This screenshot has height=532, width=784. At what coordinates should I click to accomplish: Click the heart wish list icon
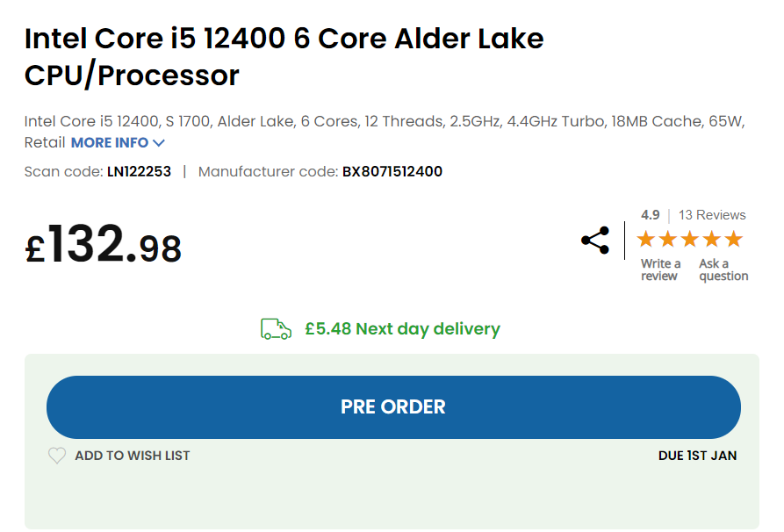tap(56, 456)
